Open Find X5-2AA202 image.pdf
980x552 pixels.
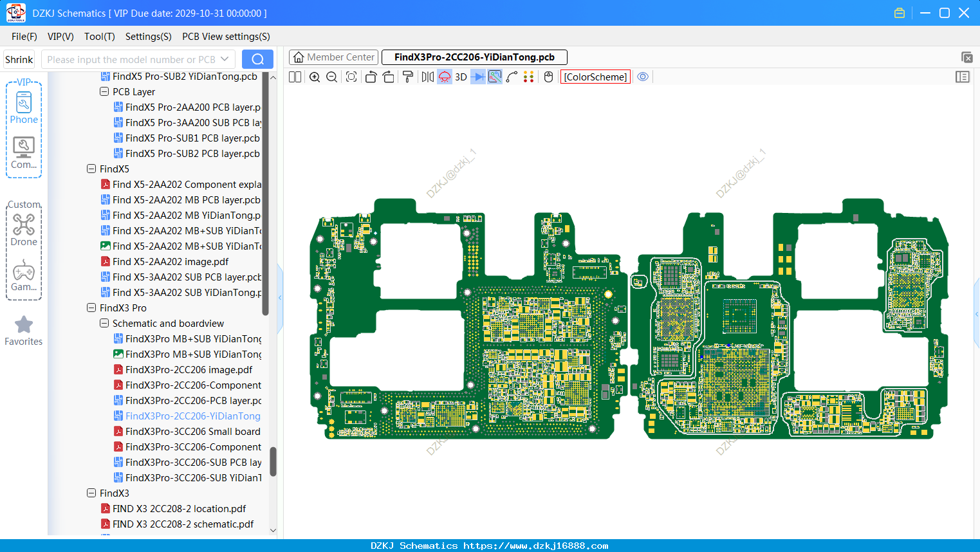tap(165, 262)
